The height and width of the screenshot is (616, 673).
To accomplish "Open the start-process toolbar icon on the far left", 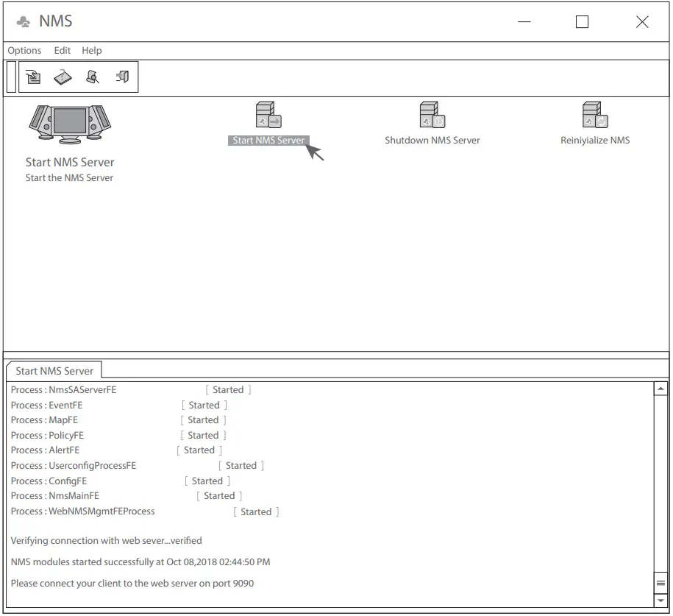I will pyautogui.click(x=33, y=76).
